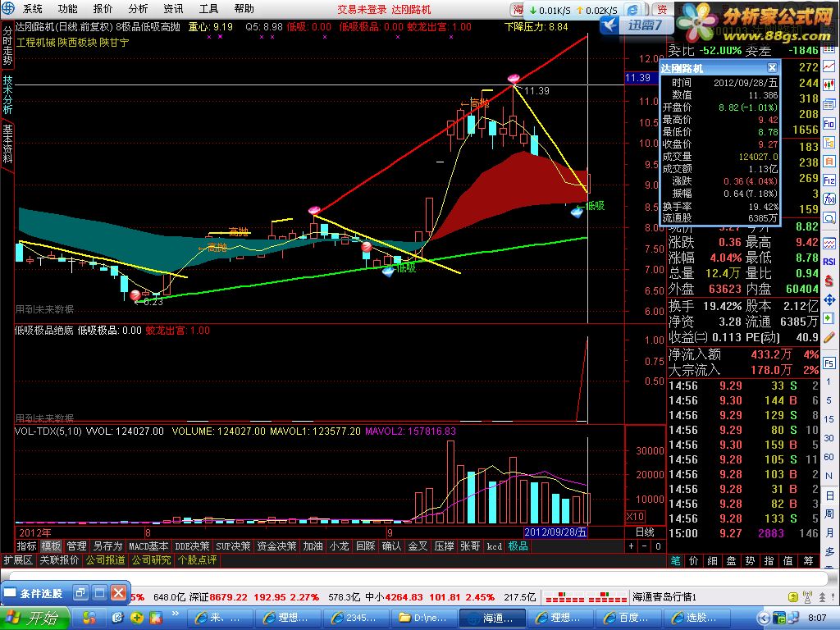Open the 资讯 menu
This screenshot has height=630, width=840.
(x=174, y=8)
